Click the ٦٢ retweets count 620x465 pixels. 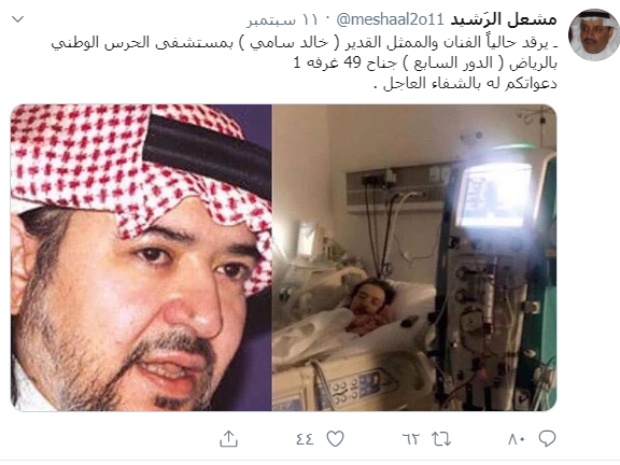point(411,439)
